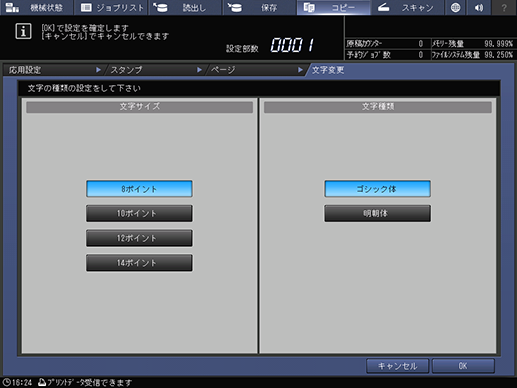Screen dimensions: 517x388
Task: Click the 文字種類 section header
Action: click(x=378, y=107)
